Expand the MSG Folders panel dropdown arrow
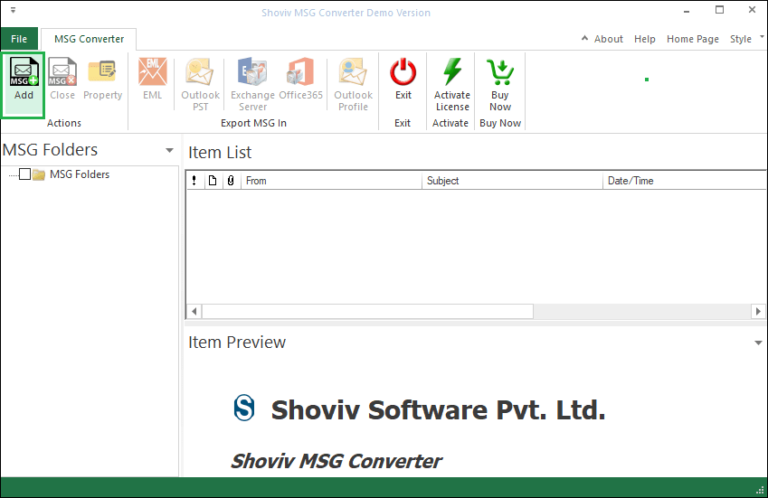Image resolution: width=768 pixels, height=498 pixels. [x=169, y=151]
